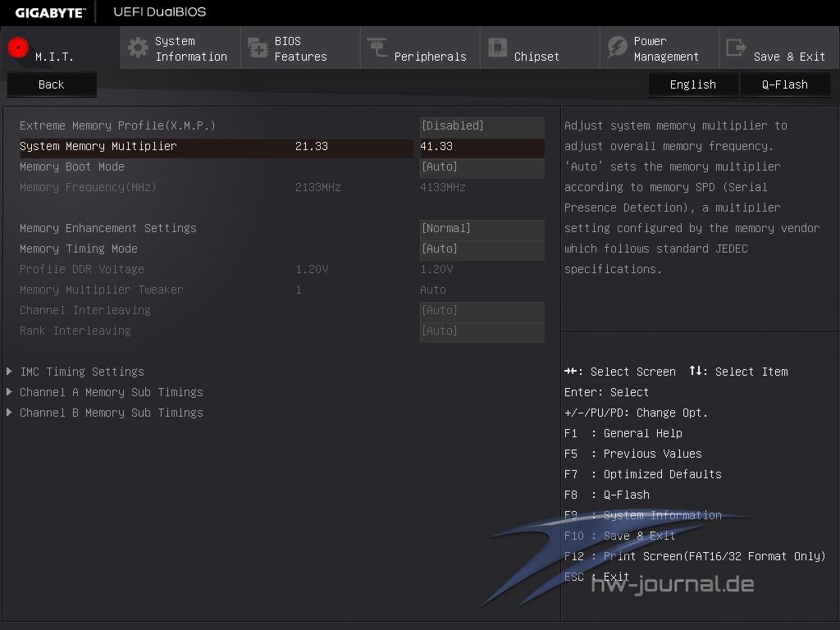Open Rank Interleaving Auto dropdown

pos(482,331)
